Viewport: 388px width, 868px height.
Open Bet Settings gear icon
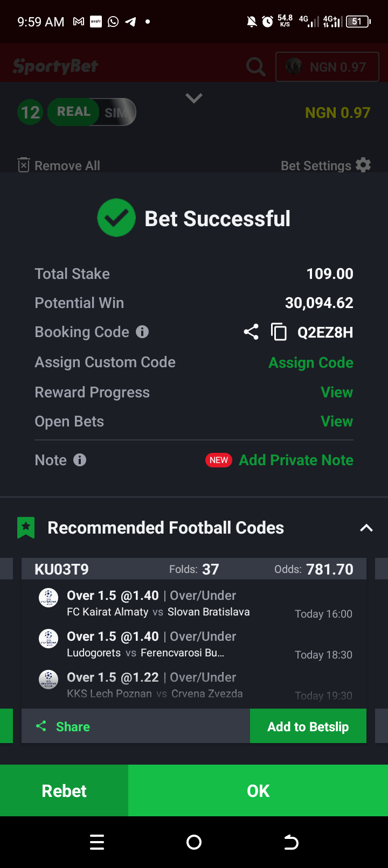[x=364, y=165]
